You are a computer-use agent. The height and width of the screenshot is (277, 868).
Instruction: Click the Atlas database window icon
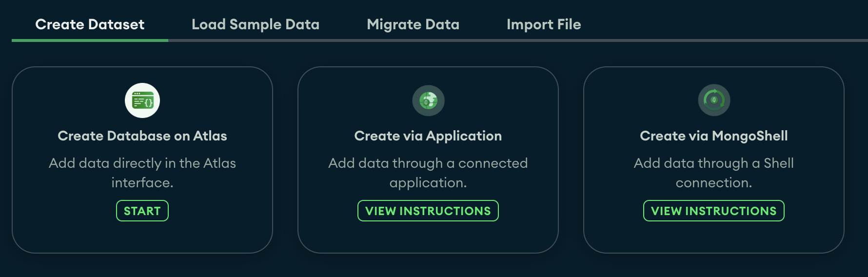point(142,100)
